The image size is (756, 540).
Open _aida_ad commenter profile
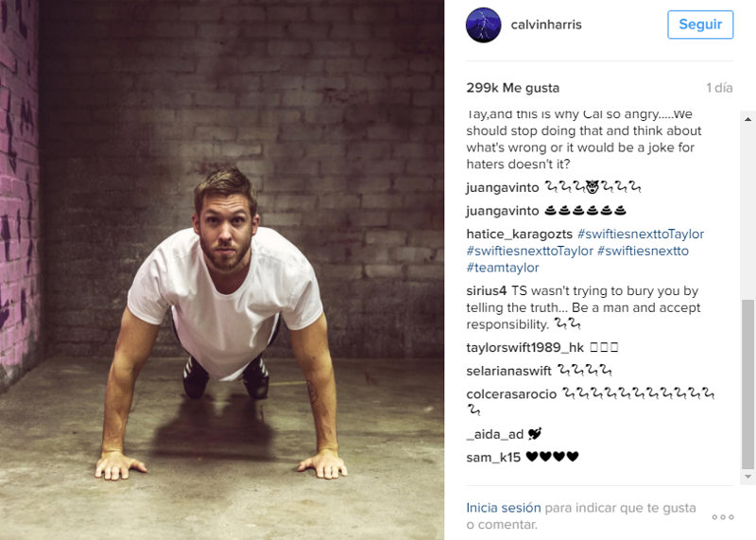[x=494, y=434]
